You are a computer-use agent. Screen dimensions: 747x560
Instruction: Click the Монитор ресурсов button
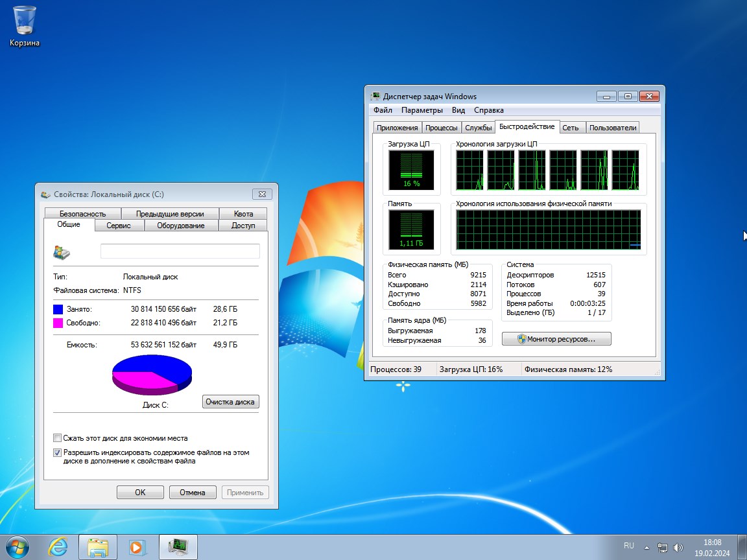(556, 338)
